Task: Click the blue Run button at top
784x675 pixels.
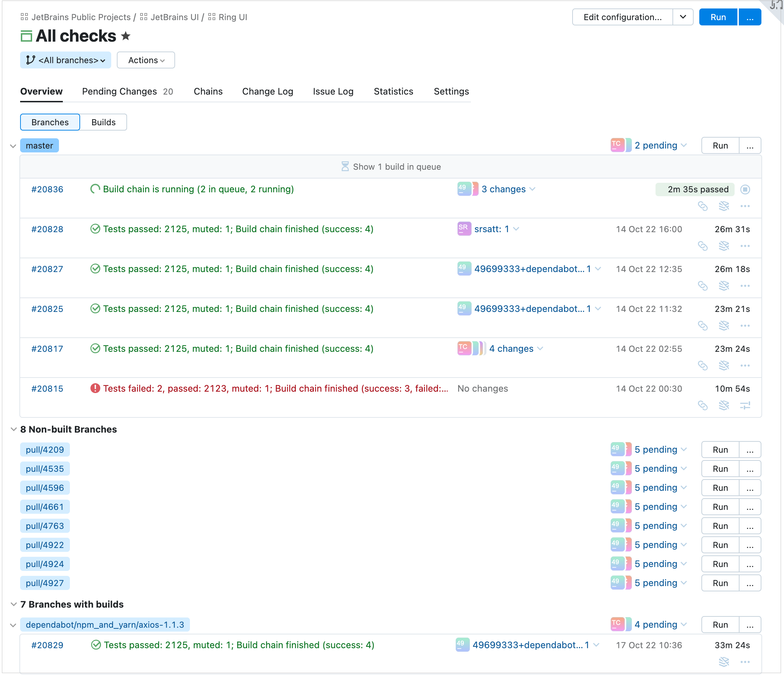Action: pos(717,17)
